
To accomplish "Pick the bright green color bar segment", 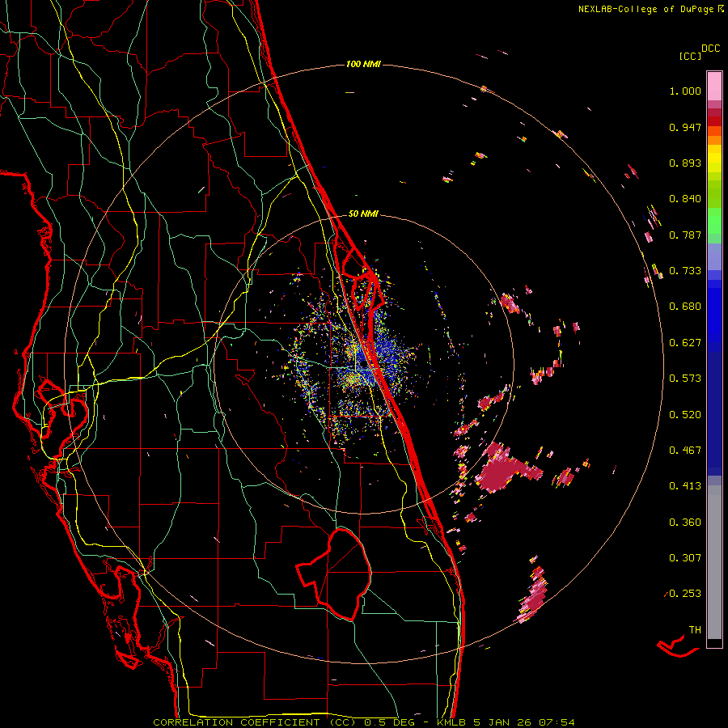I will [x=714, y=221].
